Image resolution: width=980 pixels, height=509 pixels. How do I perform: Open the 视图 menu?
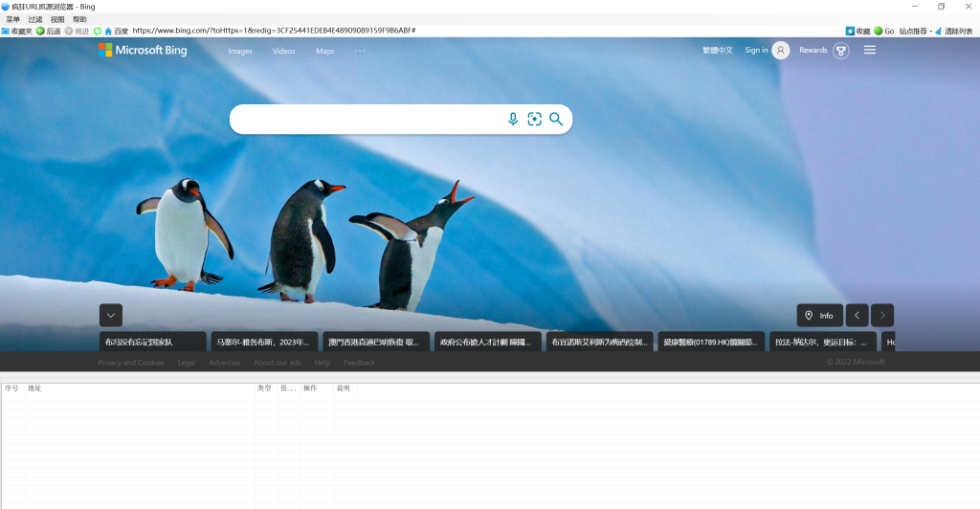click(x=57, y=19)
